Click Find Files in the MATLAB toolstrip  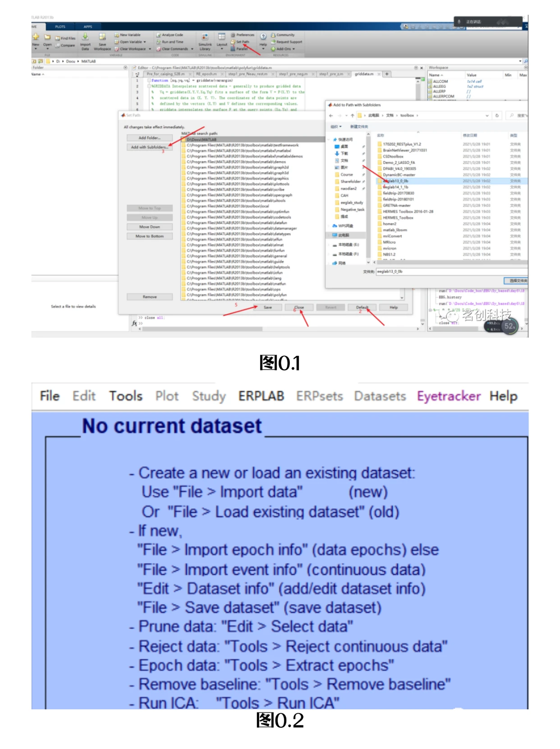tap(65, 39)
